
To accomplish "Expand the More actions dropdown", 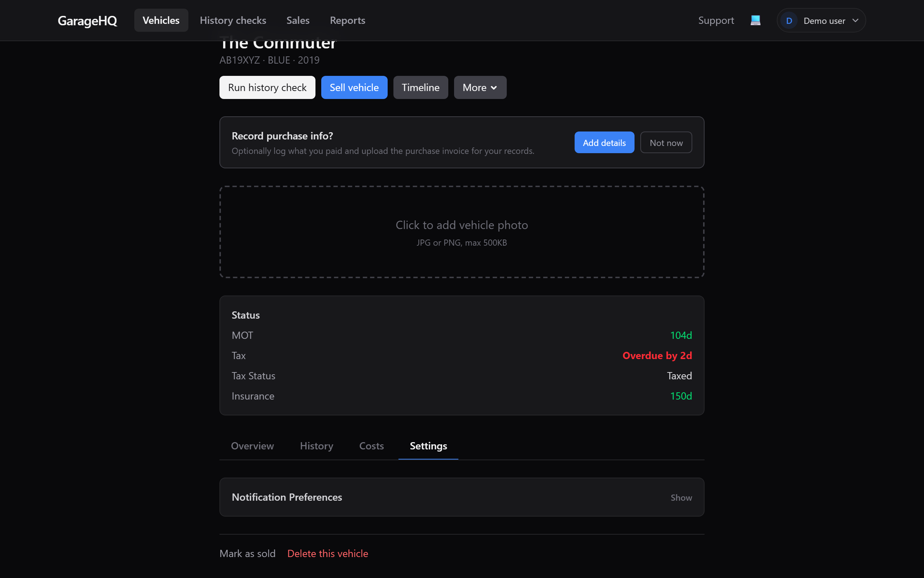I will point(480,87).
